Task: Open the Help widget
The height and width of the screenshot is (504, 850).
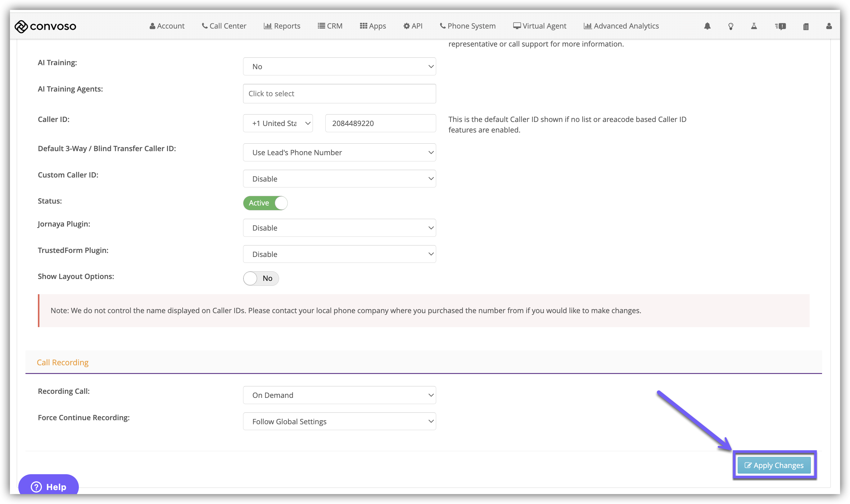Action: (48, 486)
